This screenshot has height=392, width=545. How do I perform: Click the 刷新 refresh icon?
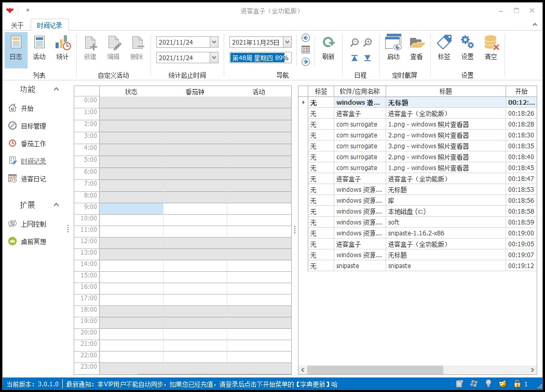(x=328, y=49)
